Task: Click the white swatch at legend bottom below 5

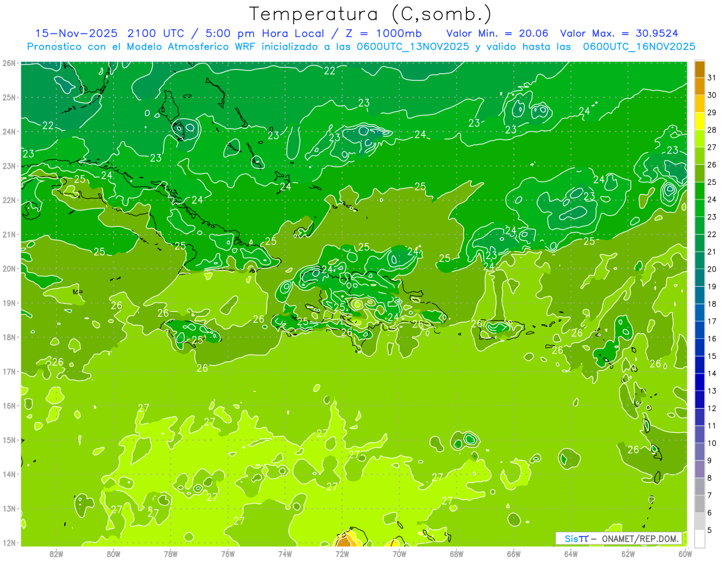Action: tap(700, 538)
